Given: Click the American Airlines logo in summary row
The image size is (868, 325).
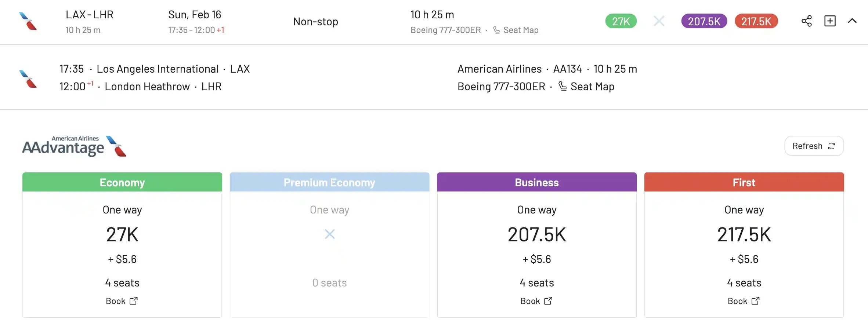Looking at the screenshot, I should point(28,21).
